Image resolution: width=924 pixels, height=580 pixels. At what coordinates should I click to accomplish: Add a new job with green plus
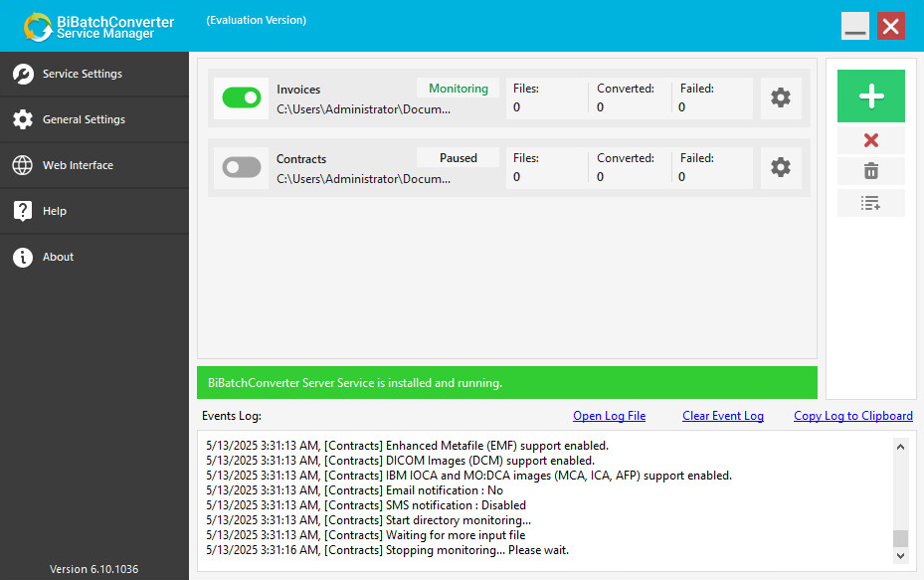click(x=871, y=97)
